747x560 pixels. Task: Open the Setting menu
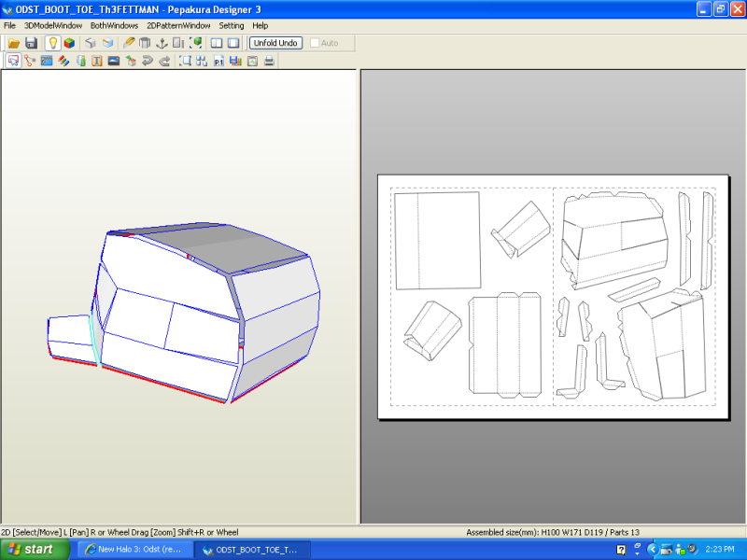click(232, 25)
